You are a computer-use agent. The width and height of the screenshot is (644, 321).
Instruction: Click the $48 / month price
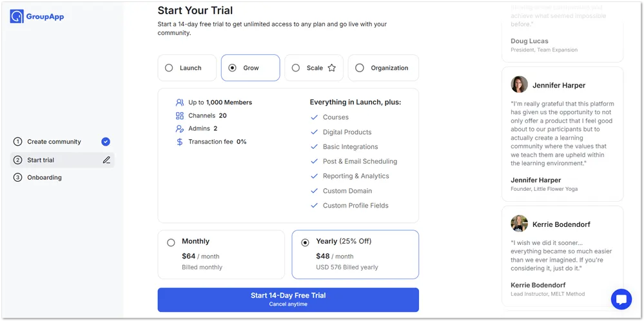click(335, 256)
